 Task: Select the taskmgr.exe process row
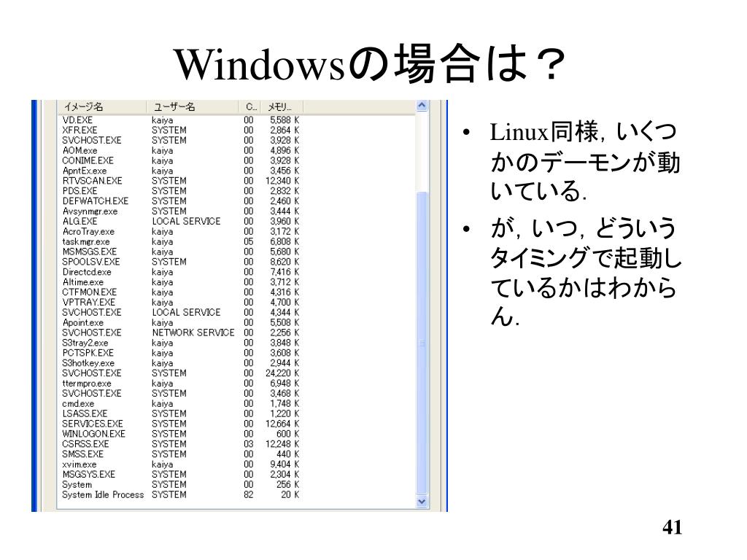click(x=181, y=242)
